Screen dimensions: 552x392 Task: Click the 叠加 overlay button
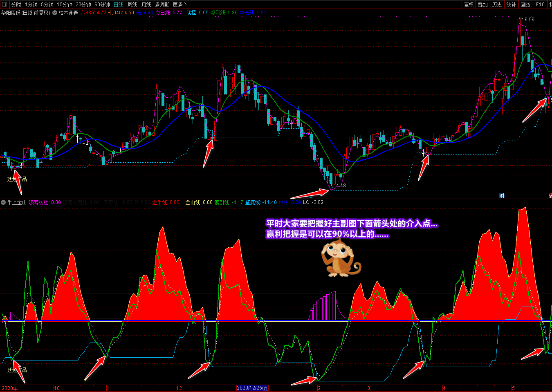[483, 4]
